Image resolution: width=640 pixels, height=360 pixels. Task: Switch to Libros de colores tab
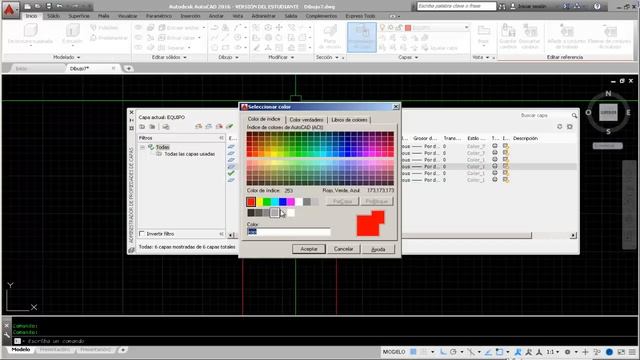coord(349,120)
